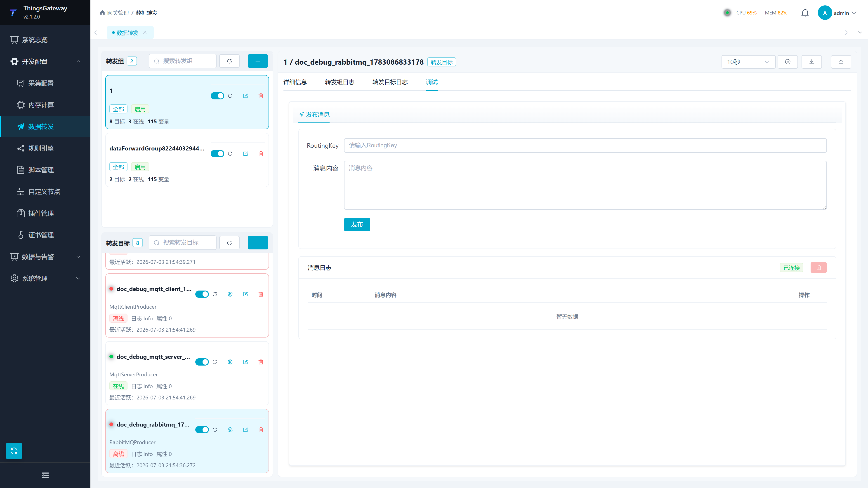
Task: Click the green connection status indicator
Action: click(x=727, y=13)
